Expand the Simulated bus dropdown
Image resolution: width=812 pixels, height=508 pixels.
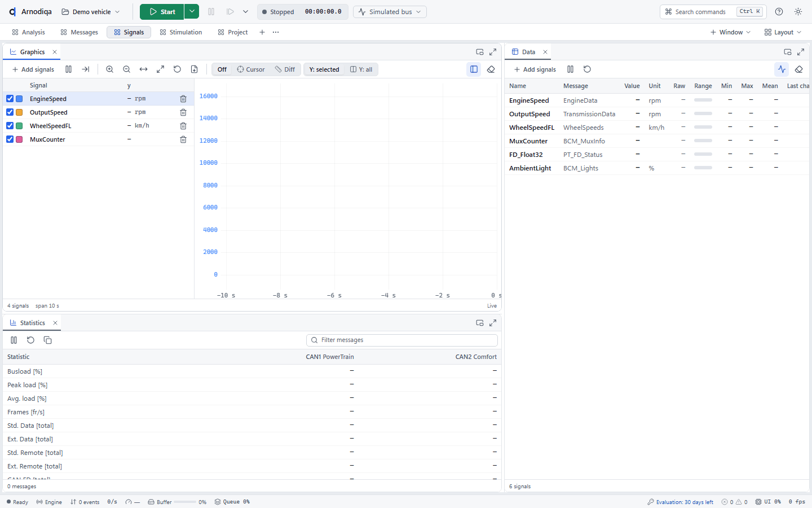tap(390, 12)
